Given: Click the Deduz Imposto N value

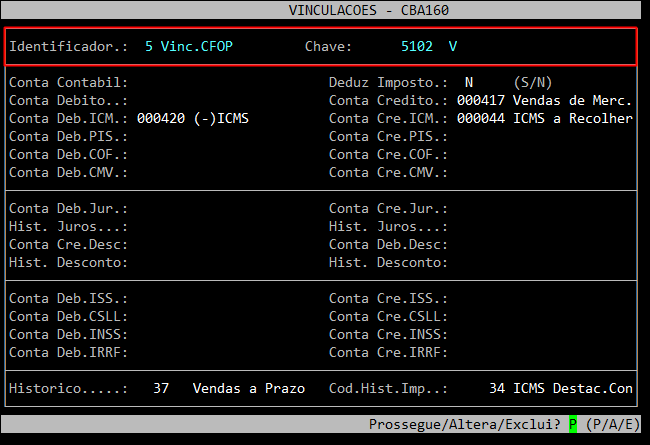Looking at the screenshot, I should click(469, 82).
